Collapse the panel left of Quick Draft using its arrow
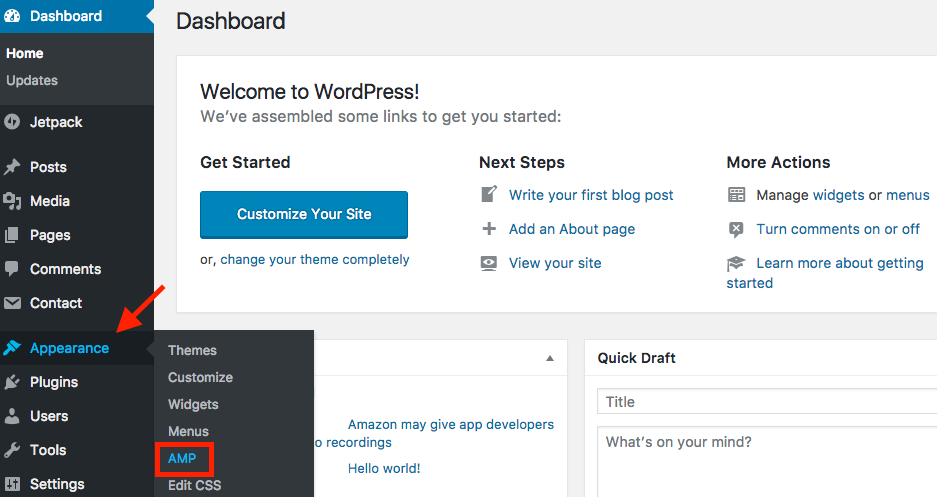 (x=550, y=358)
